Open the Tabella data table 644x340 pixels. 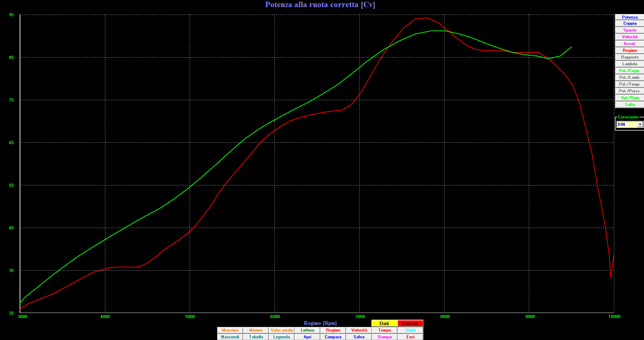[256, 337]
